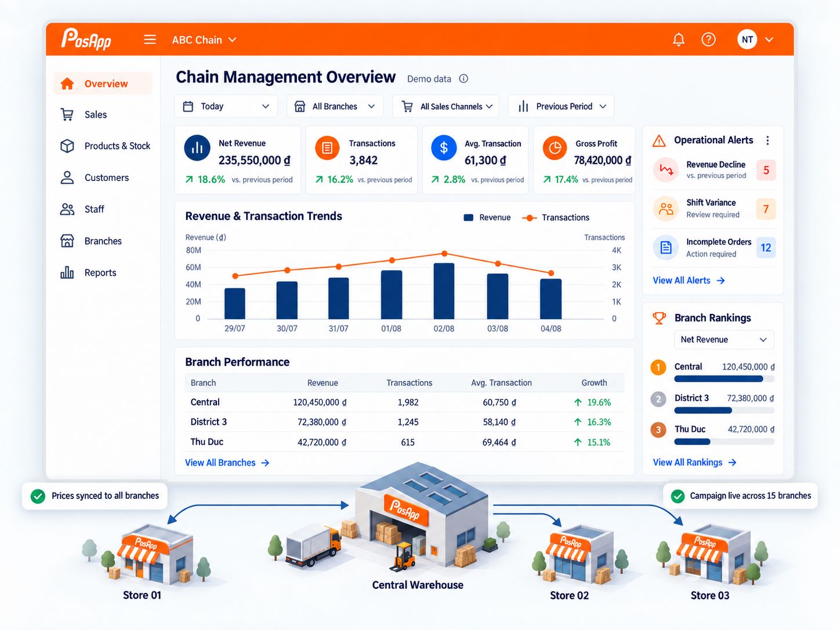Click the Operational Alerts warning triangle icon
The width and height of the screenshot is (840, 630).
click(x=659, y=140)
